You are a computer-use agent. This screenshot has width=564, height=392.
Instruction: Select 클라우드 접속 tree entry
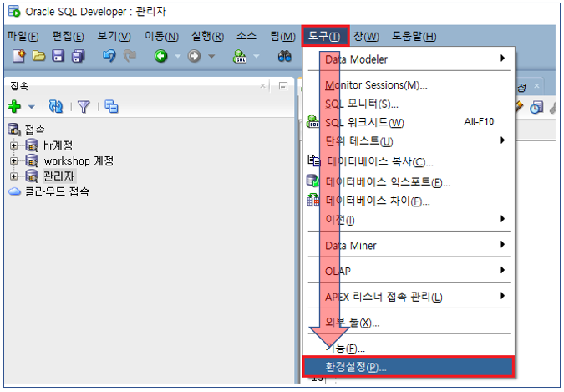57,191
